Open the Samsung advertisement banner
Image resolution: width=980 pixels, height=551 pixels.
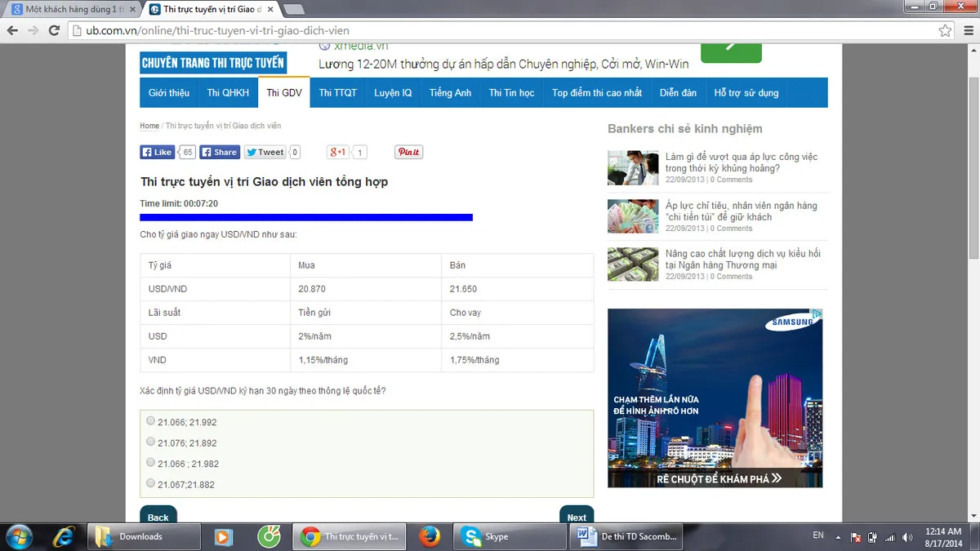[x=715, y=398]
